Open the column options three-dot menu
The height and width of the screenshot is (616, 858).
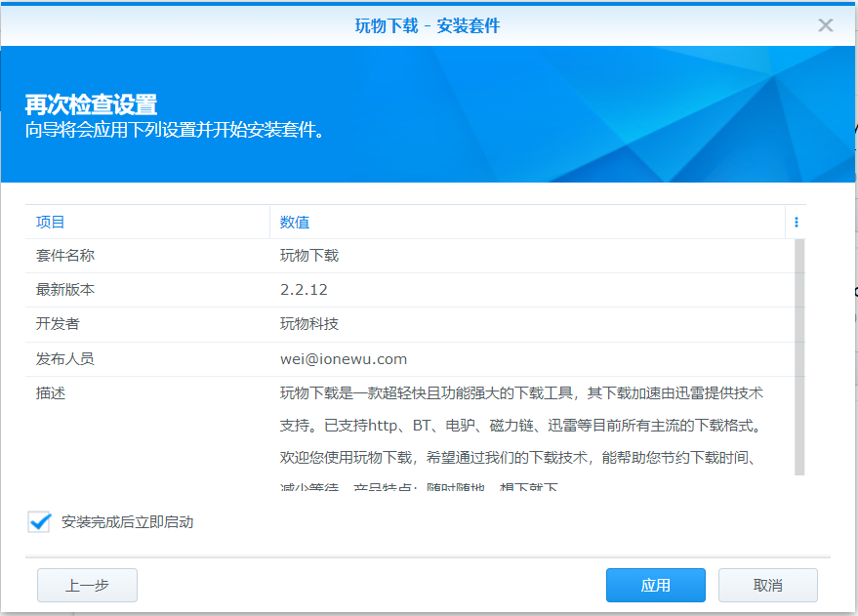797,222
